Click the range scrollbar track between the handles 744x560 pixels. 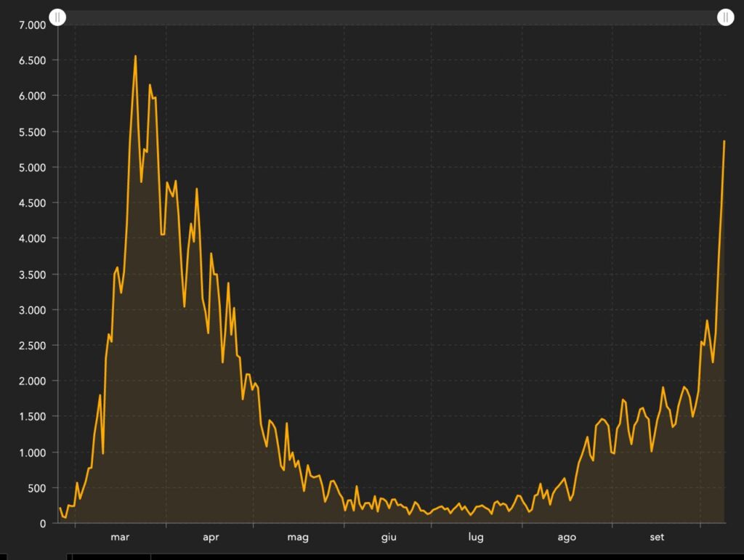391,17
